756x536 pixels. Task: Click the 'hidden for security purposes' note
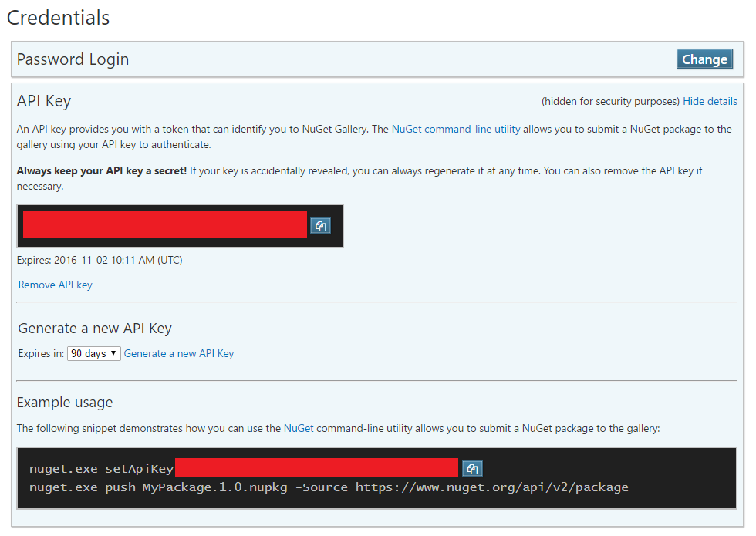(x=610, y=102)
